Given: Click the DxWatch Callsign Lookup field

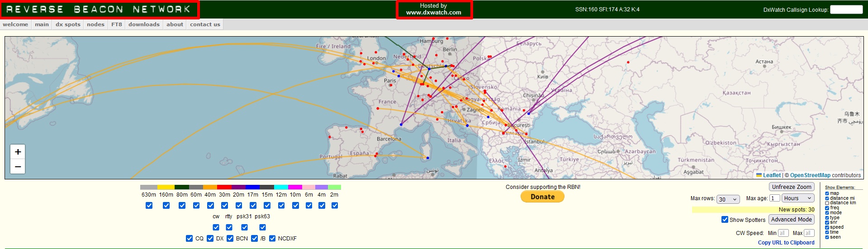Looking at the screenshot, I should tap(846, 9).
